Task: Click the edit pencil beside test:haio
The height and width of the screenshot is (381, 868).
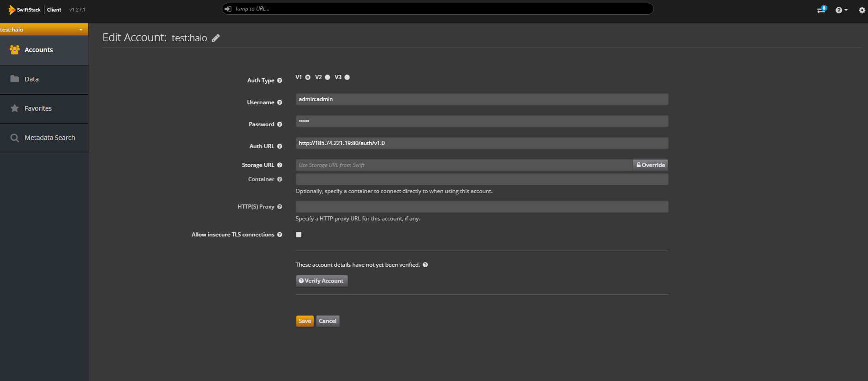Action: click(216, 38)
